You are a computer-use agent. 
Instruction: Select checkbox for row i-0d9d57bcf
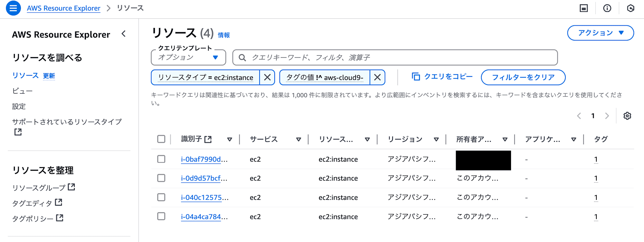pyautogui.click(x=161, y=178)
